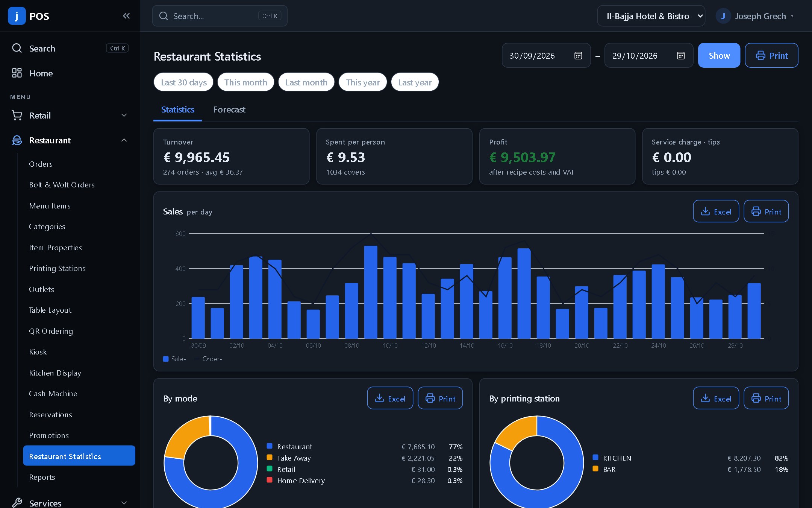Print the Sales per day chart
Image resolution: width=812 pixels, height=508 pixels.
pyautogui.click(x=766, y=211)
